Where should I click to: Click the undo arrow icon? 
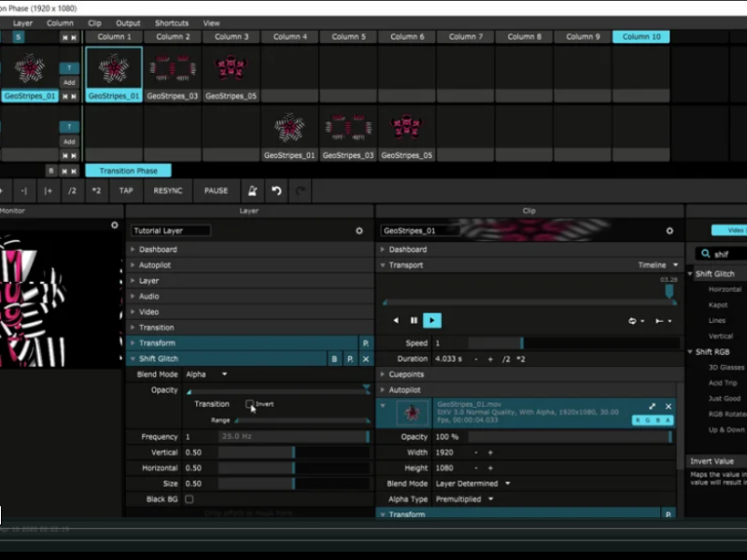click(x=276, y=190)
